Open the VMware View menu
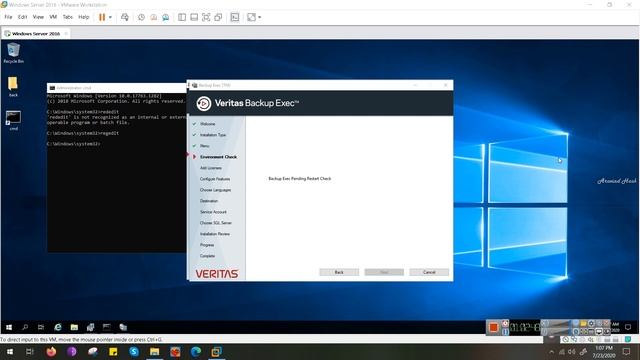This screenshot has height=360, width=640. click(38, 17)
